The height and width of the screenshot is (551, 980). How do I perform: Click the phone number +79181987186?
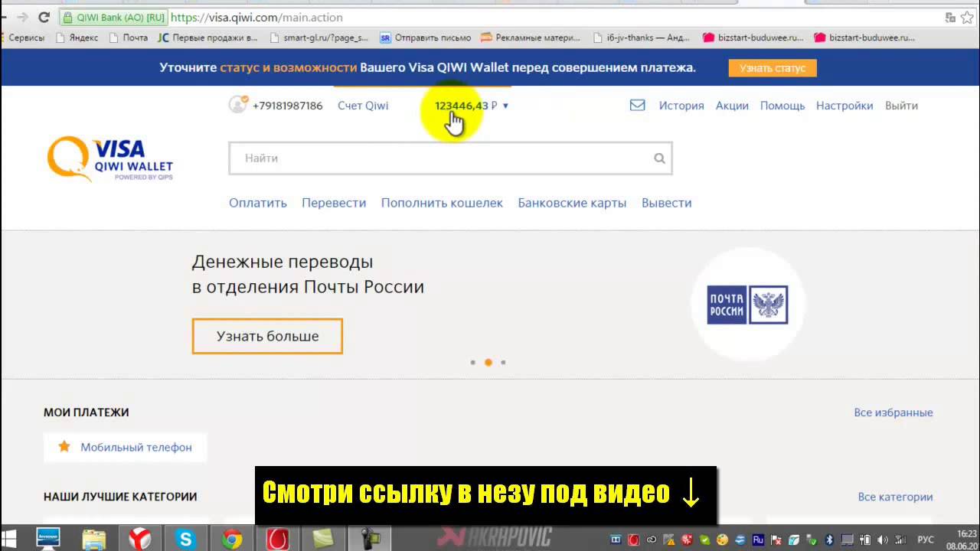click(x=288, y=106)
